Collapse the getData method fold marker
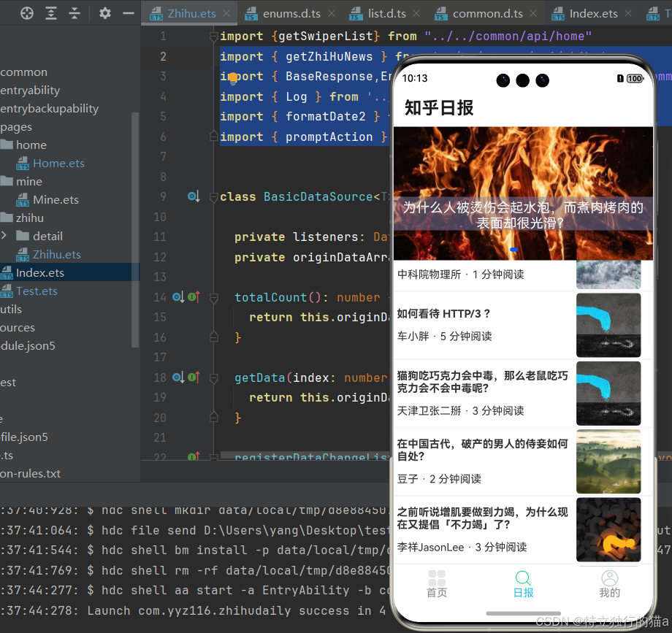672x633 pixels. tap(213, 377)
